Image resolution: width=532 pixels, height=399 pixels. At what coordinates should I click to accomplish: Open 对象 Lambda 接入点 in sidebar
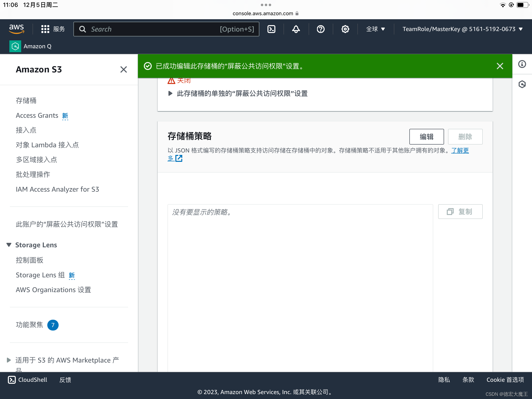[x=47, y=145]
